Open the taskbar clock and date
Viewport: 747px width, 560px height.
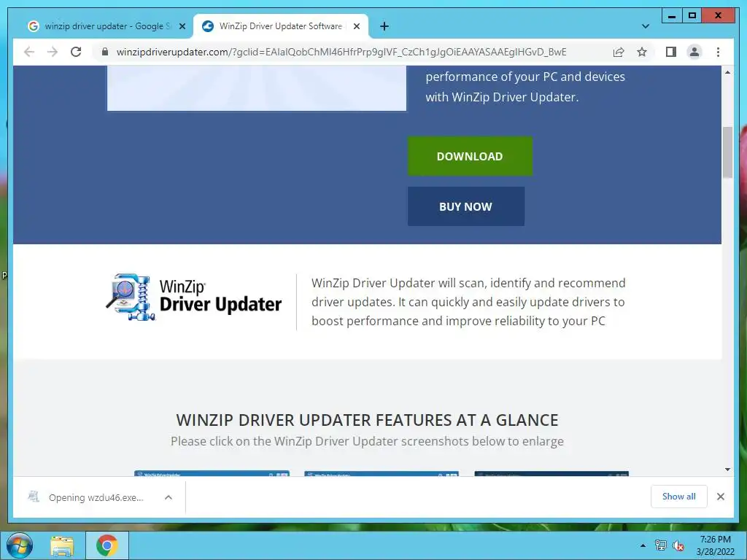(x=715, y=545)
